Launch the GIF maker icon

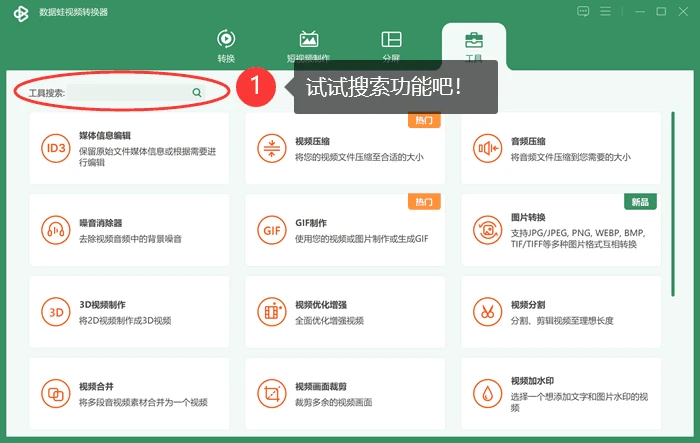point(271,230)
